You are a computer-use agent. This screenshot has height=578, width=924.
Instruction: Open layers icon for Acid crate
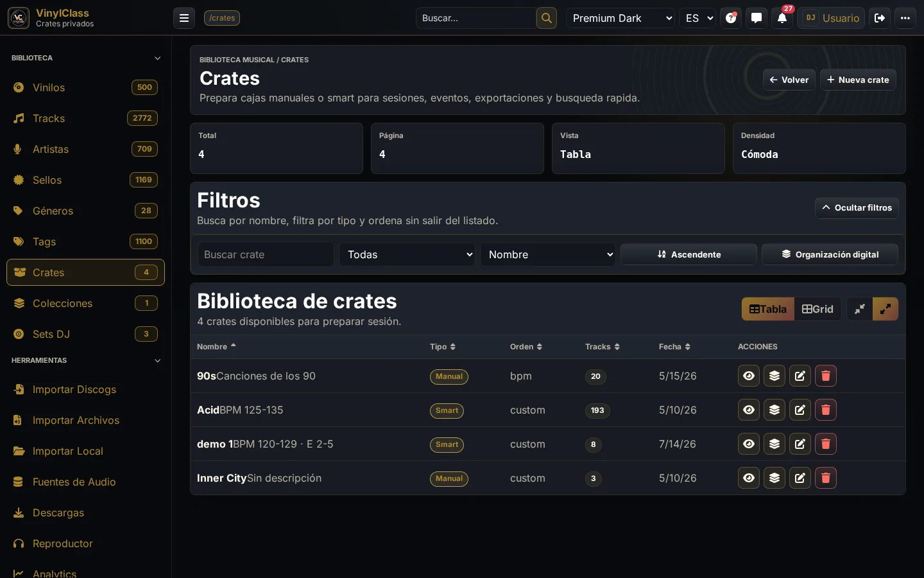point(774,410)
